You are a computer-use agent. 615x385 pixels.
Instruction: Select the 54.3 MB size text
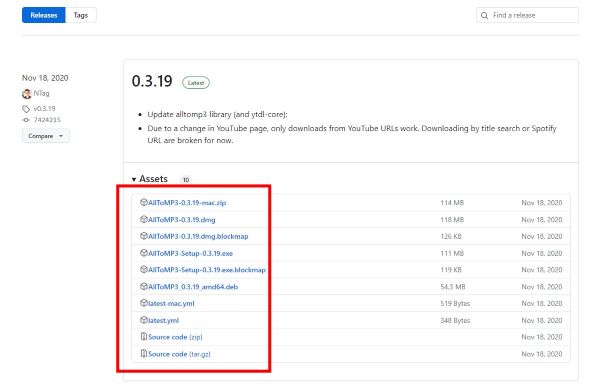(453, 287)
